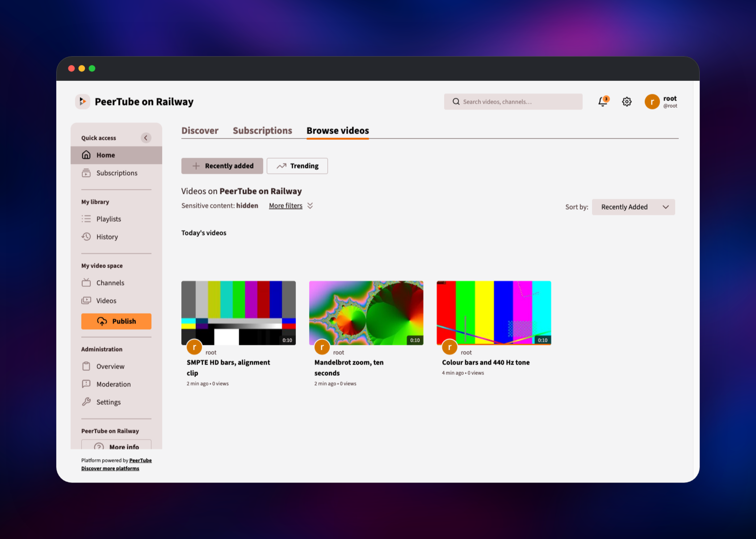Expand the More filters chevron

click(310, 206)
